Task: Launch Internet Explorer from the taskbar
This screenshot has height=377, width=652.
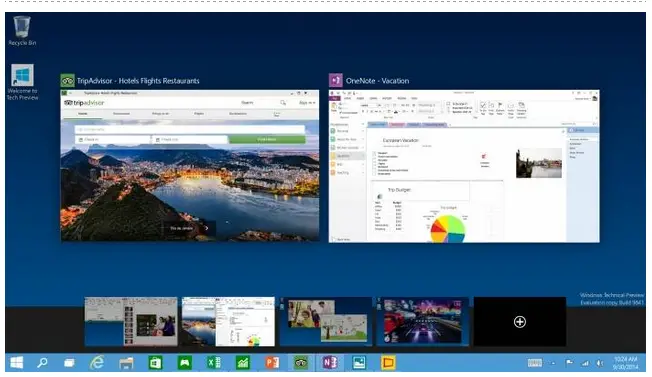Action: pos(97,363)
